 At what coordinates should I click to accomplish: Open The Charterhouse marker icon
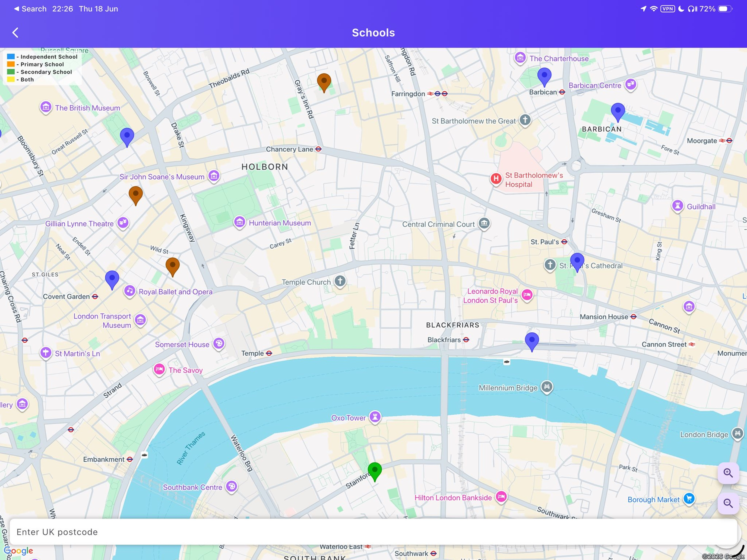point(520,58)
